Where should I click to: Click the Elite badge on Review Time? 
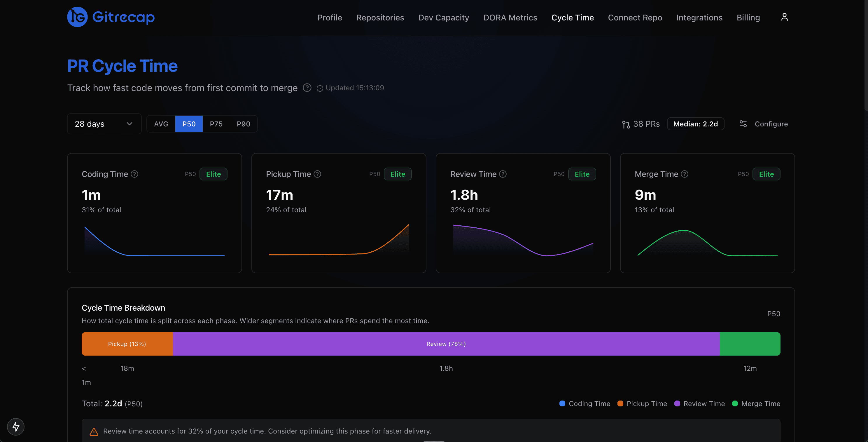click(582, 174)
